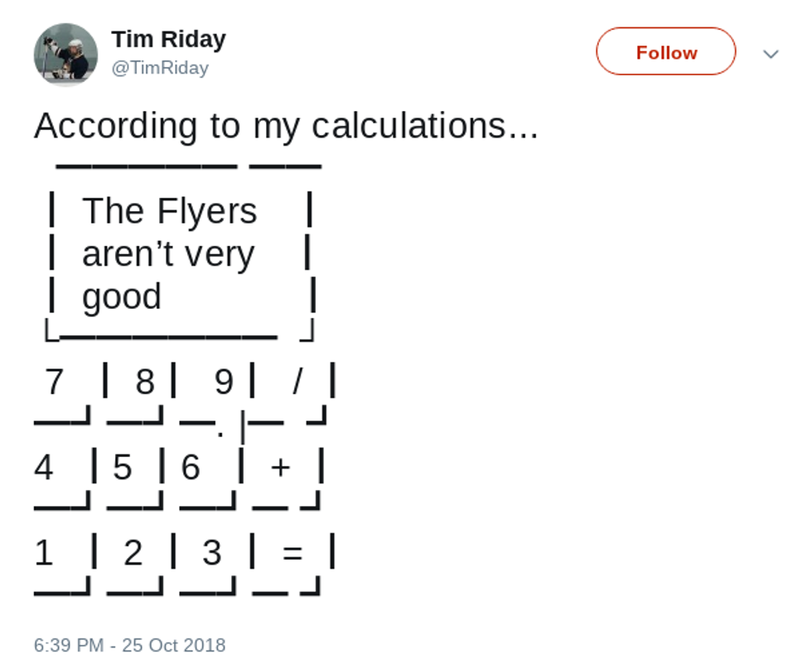Click the "The Flyers aren't very good" display

click(x=169, y=254)
